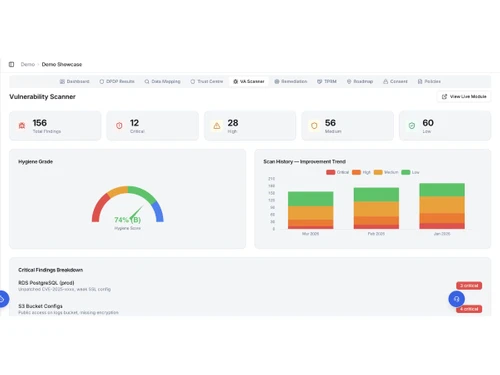Screen dimensions: 500x375
Task: Click the S3 Bucket Configs critical badge
Action: [x=469, y=309]
